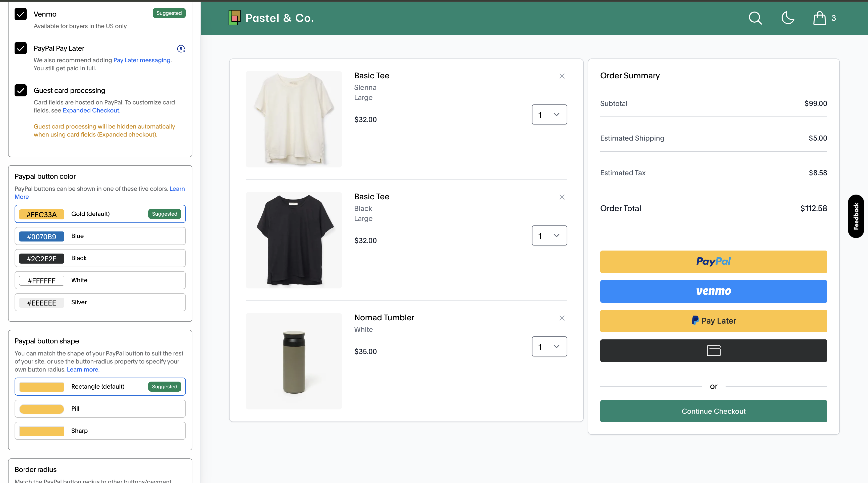
Task: Click the Pastel & Co. logo icon
Action: (x=234, y=18)
